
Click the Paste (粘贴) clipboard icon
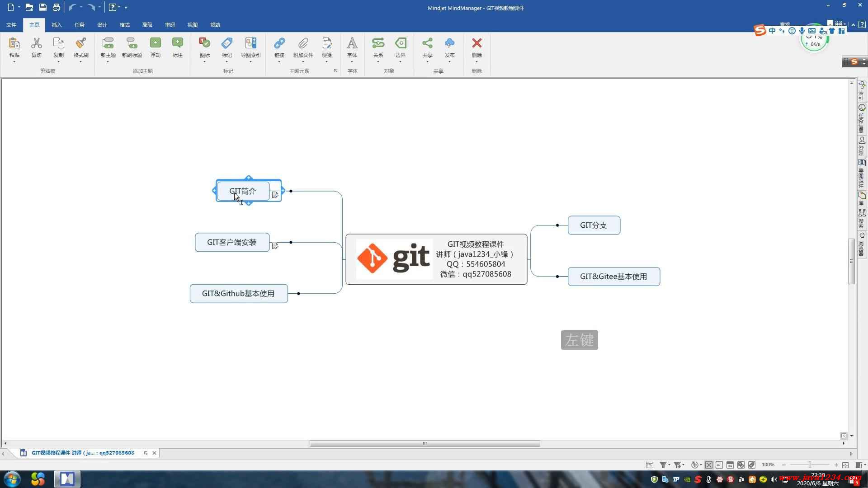pyautogui.click(x=14, y=43)
